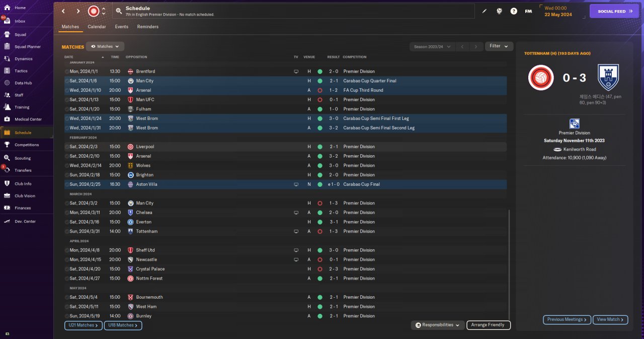
Task: Open the help question mark icon
Action: [x=514, y=11]
